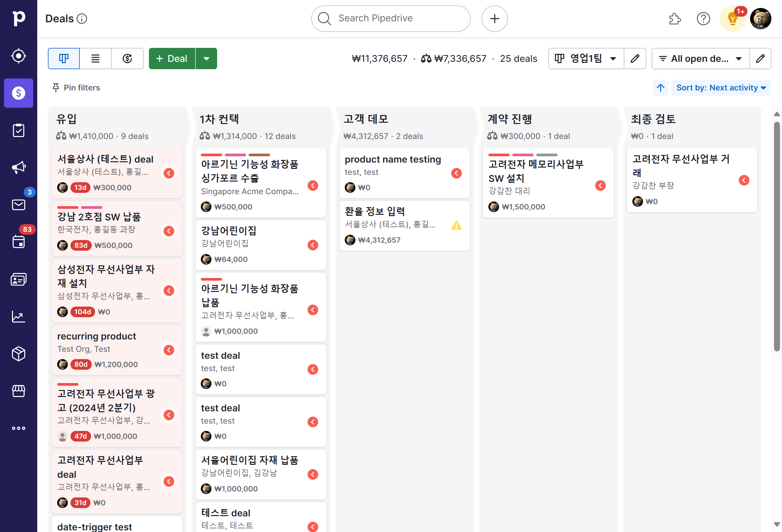
Task: Open the 영업1팀 pipeline dropdown
Action: (x=586, y=59)
